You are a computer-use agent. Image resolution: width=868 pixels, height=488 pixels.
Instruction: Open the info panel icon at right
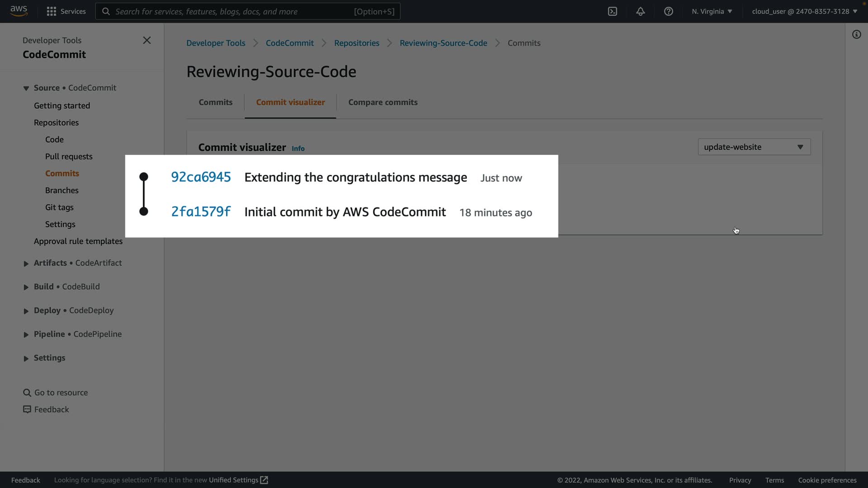(856, 34)
